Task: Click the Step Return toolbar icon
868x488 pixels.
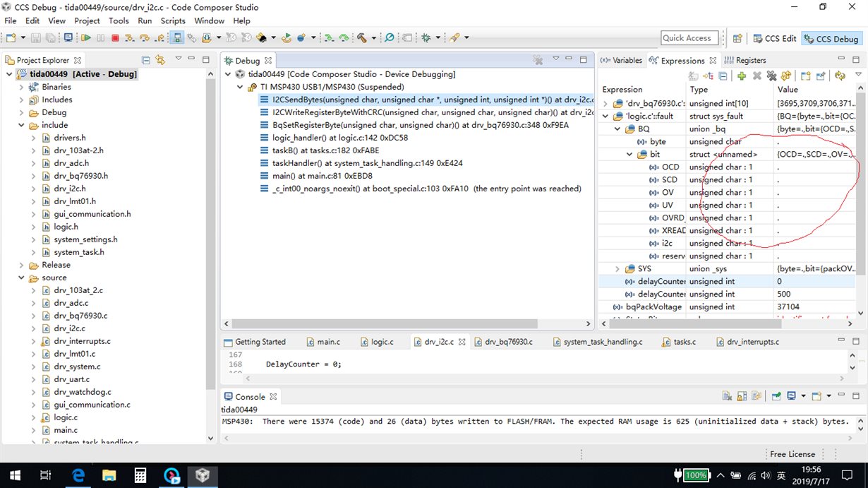Action: (x=160, y=37)
